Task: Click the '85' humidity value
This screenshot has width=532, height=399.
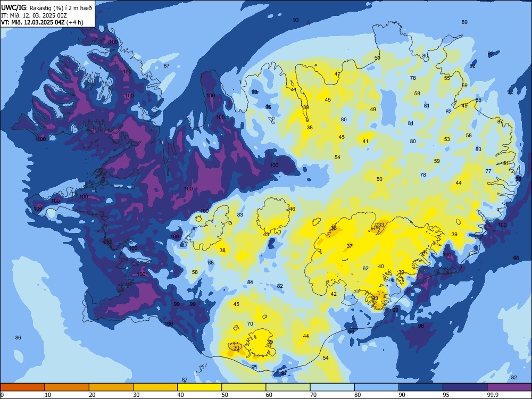Action: (478, 100)
